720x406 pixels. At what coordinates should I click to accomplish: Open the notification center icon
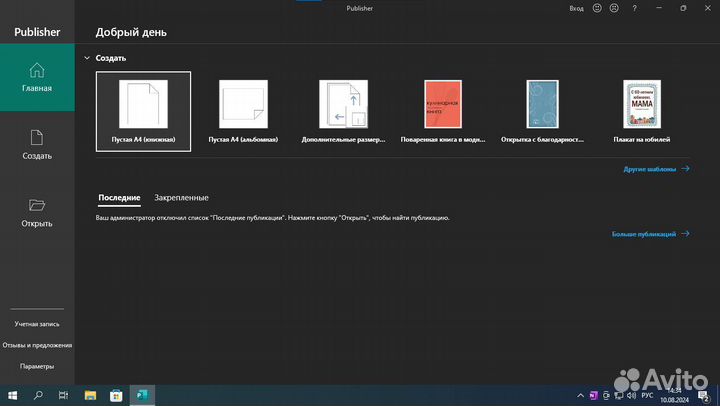703,395
